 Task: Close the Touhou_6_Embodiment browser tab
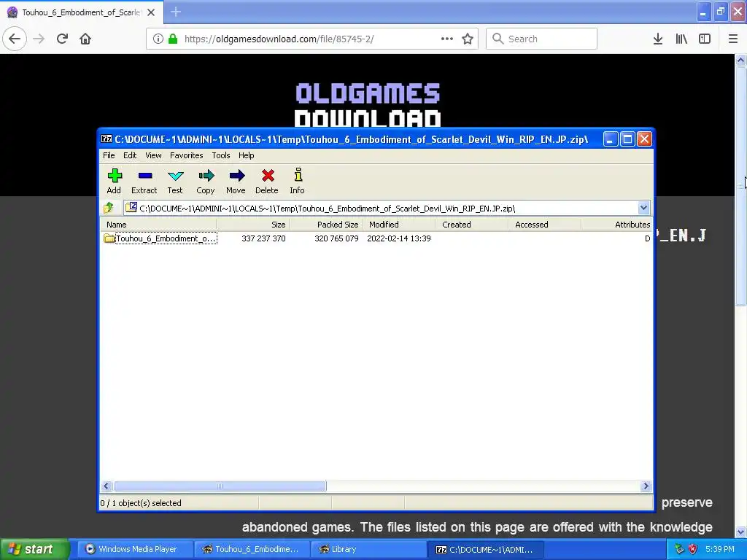[x=151, y=12]
